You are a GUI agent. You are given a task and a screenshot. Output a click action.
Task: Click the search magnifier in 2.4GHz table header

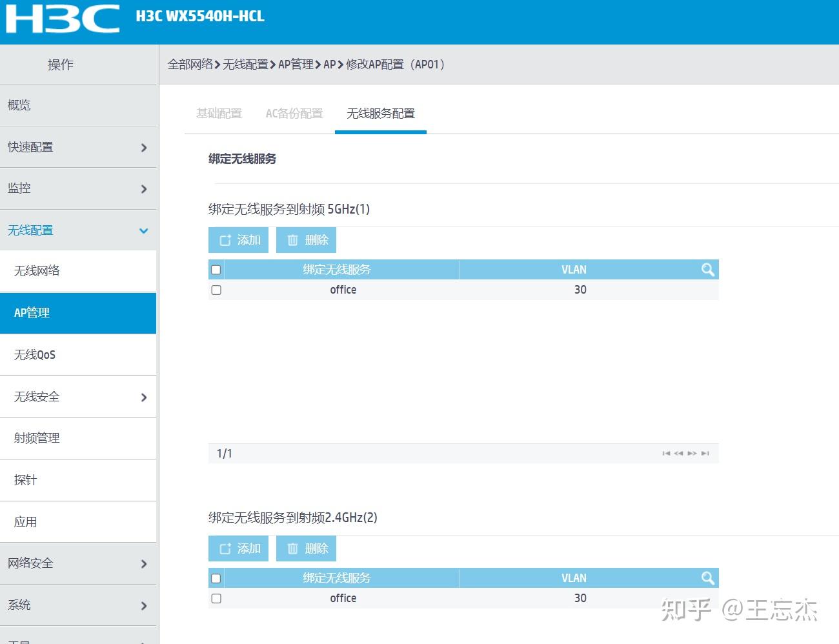(x=707, y=578)
